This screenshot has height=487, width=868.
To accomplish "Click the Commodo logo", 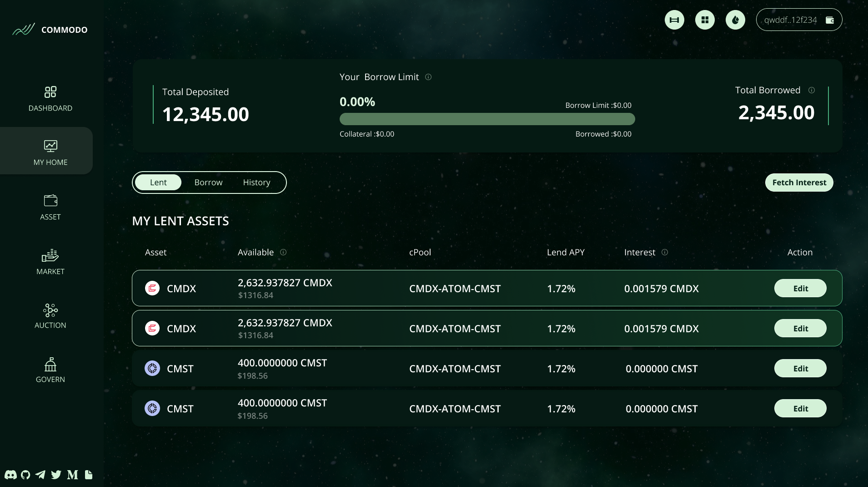I will click(50, 29).
